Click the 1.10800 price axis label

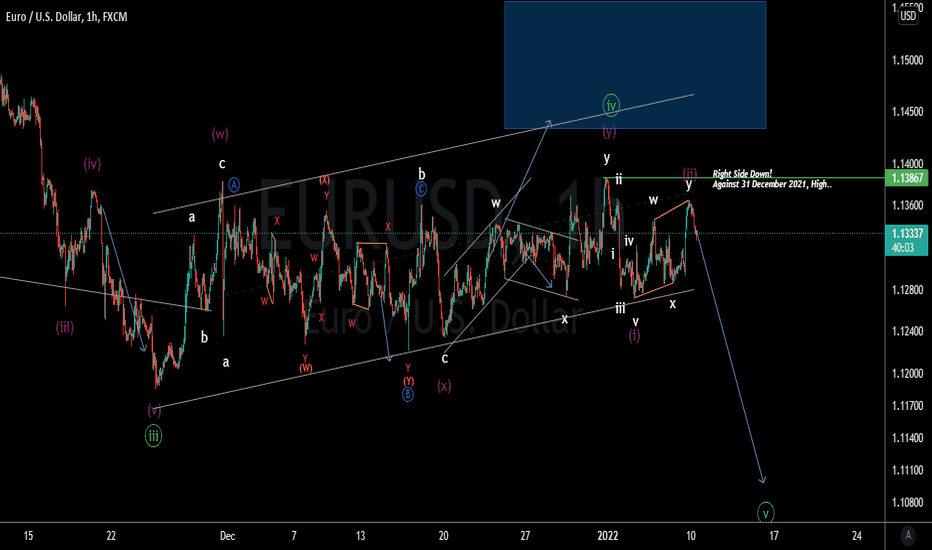click(908, 502)
